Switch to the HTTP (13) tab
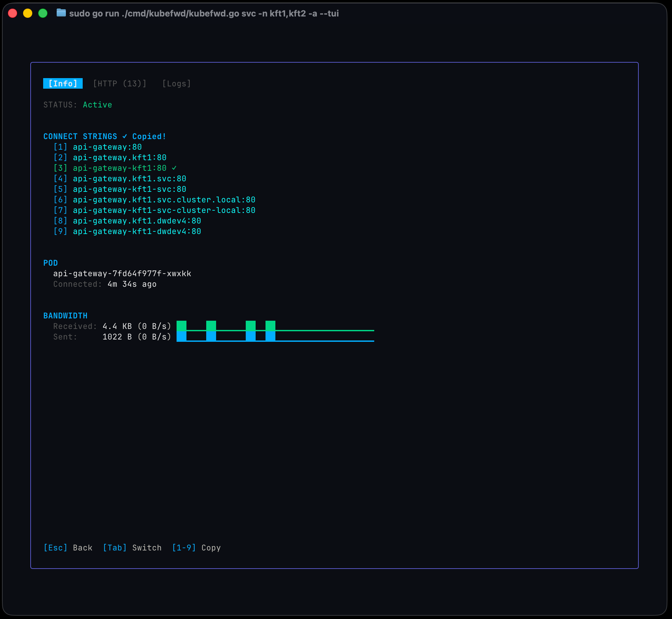Viewport: 672px width, 619px height. pos(120,83)
